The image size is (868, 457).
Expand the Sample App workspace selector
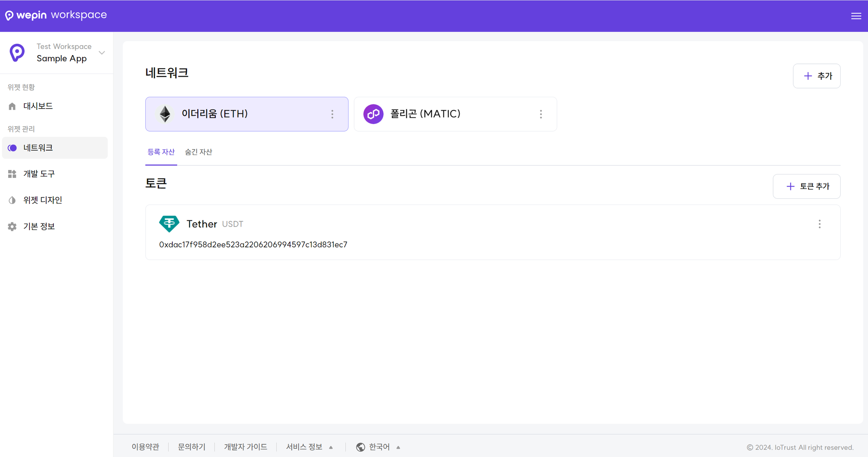102,53
